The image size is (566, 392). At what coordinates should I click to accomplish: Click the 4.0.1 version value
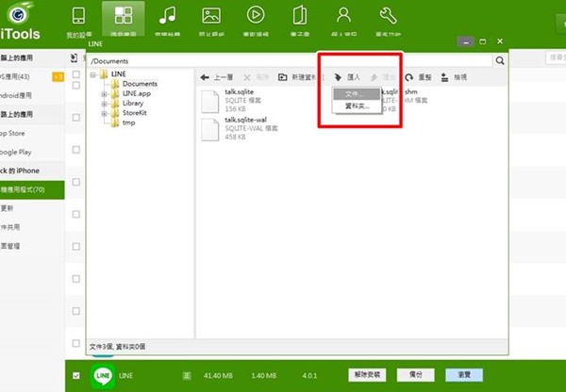[x=309, y=376]
